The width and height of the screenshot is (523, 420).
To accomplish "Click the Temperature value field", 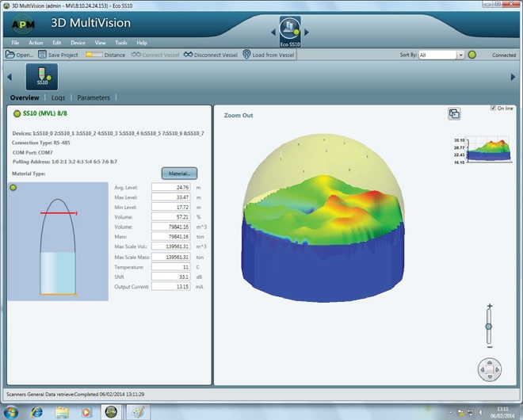I will (x=171, y=267).
